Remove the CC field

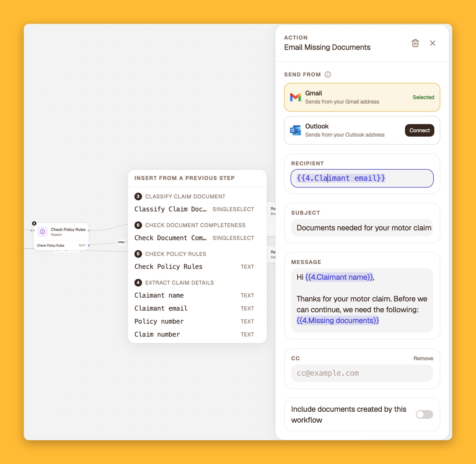(x=423, y=358)
